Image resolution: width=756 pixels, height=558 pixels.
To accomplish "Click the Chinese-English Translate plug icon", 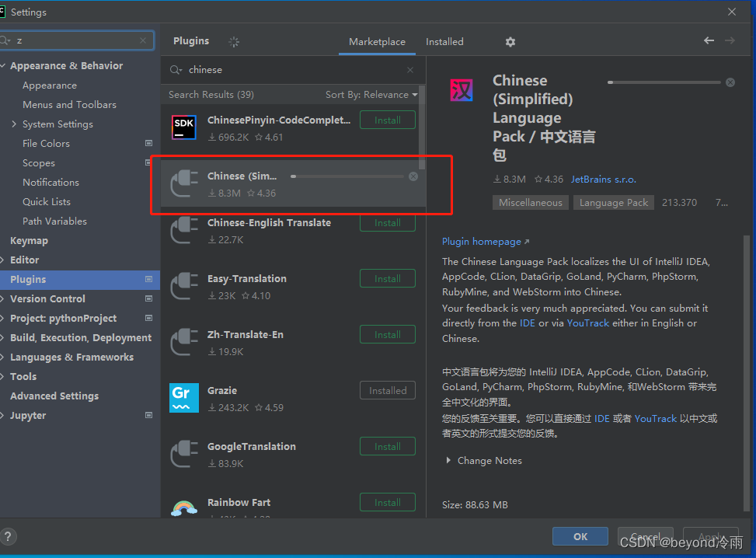I will click(x=184, y=230).
